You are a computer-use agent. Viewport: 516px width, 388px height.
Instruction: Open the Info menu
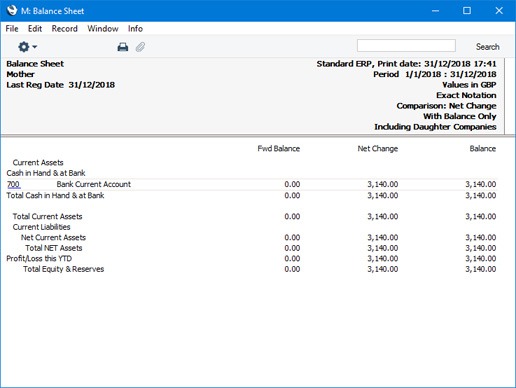tap(135, 29)
